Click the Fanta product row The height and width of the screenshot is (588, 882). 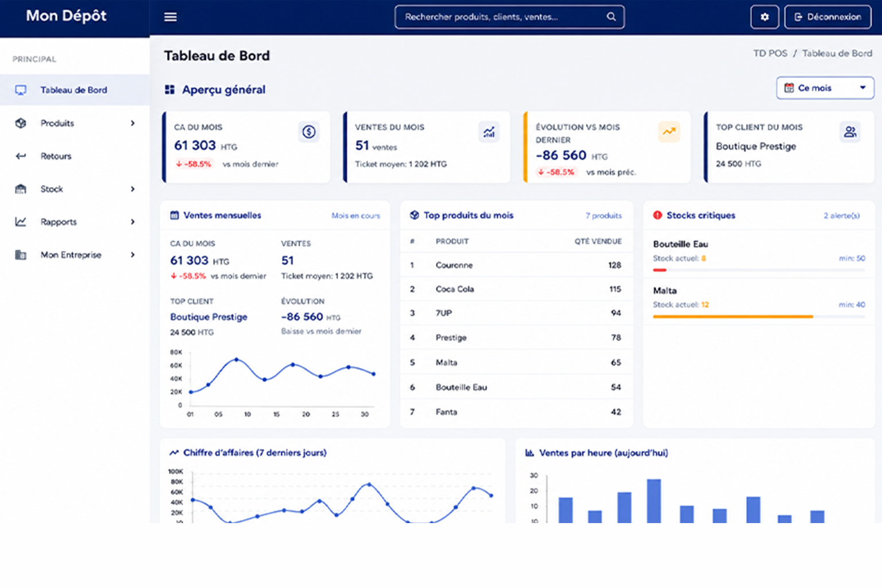[516, 412]
